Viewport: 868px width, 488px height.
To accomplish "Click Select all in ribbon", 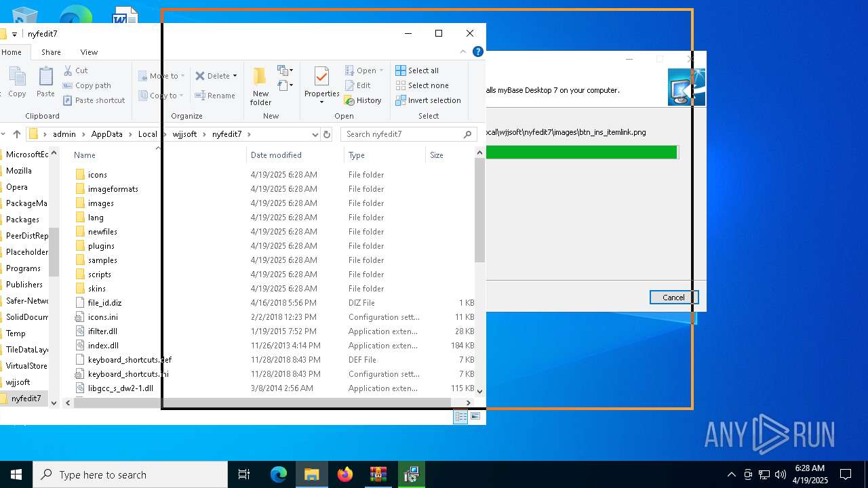I will click(417, 70).
